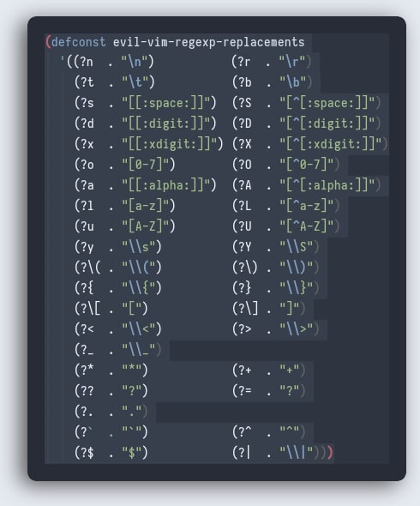Image resolution: width=420 pixels, height=506 pixels.
Task: Click the "\r" string on the ?r row
Action: point(292,61)
